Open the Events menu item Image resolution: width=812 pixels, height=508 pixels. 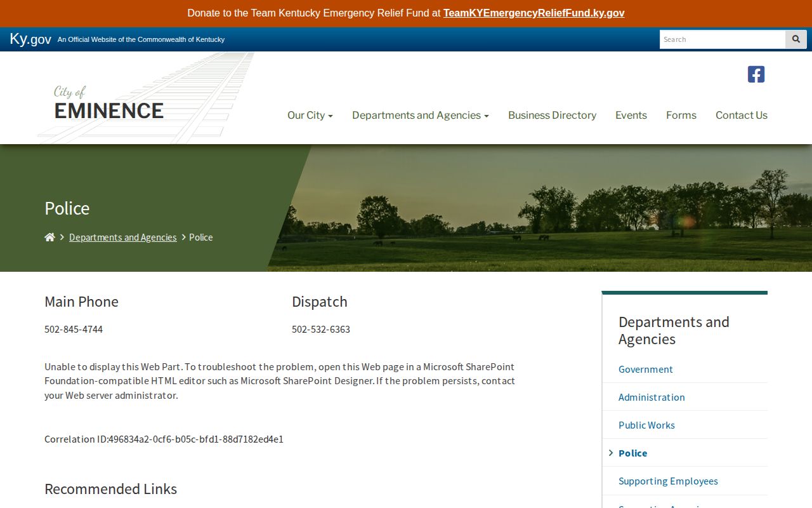(x=631, y=115)
